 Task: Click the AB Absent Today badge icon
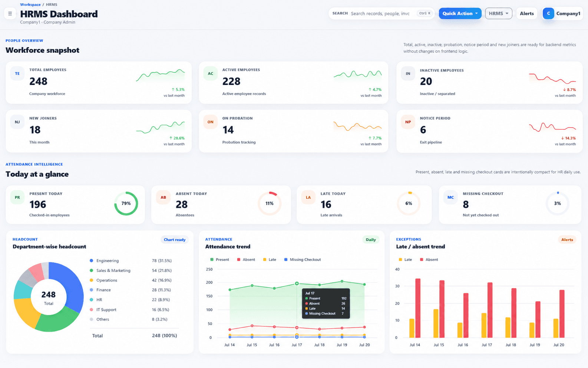coord(163,197)
